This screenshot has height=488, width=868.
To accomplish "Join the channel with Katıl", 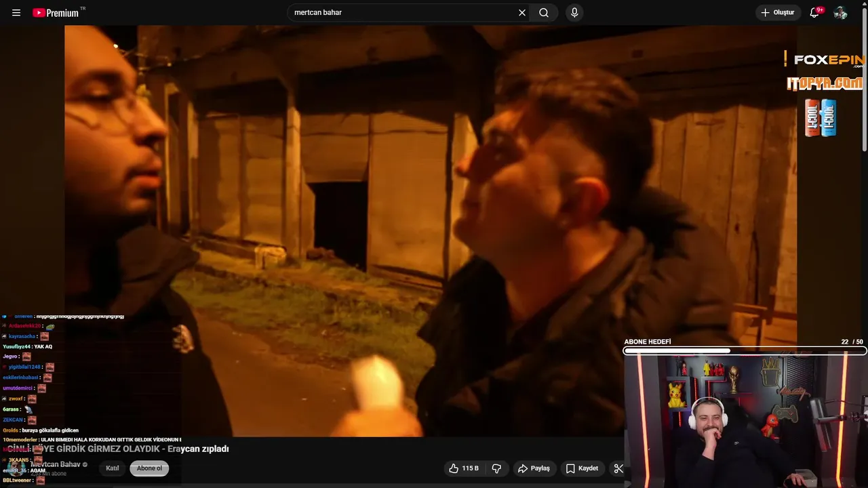I will (113, 468).
